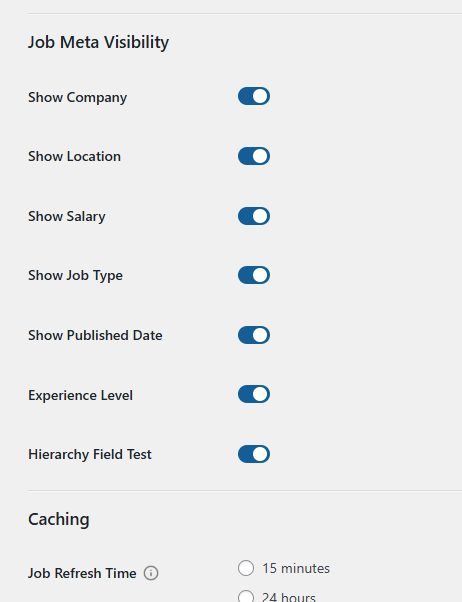Viewport: 462px width, 602px height.
Task: Click the Show Job Type label
Action: click(75, 276)
